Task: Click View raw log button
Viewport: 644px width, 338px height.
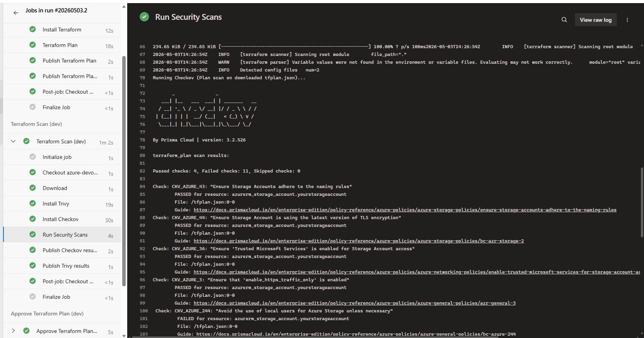Action: [596, 20]
